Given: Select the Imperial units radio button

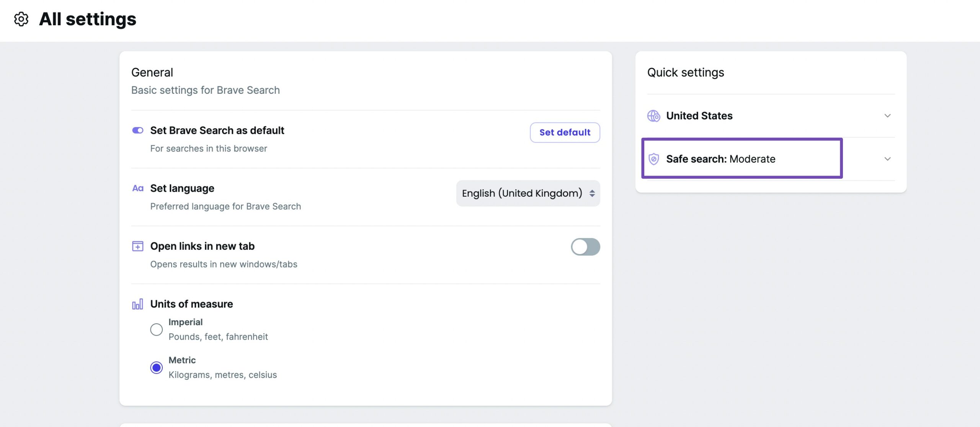Looking at the screenshot, I should pos(156,329).
